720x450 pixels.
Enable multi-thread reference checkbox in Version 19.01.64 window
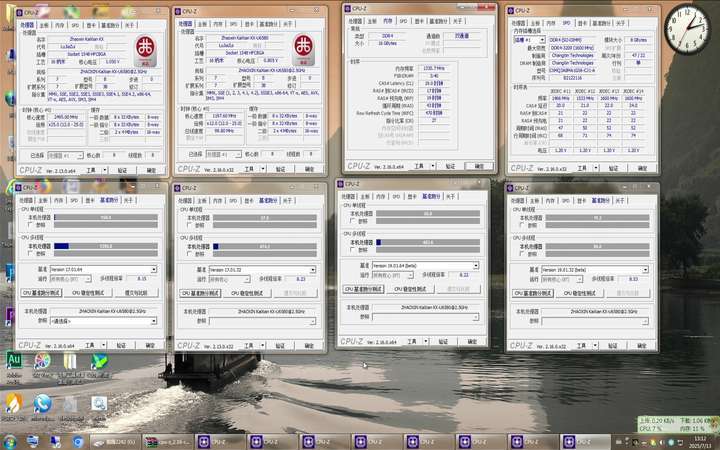352,250
